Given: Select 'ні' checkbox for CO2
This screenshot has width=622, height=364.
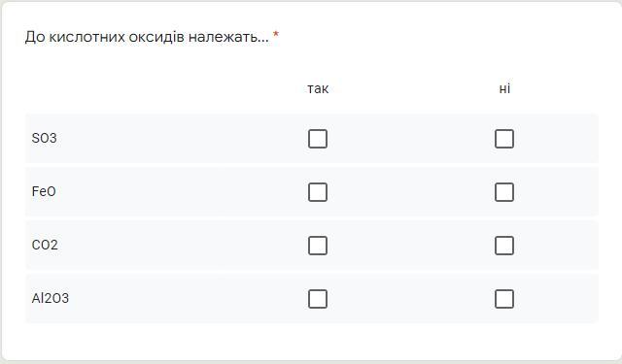Looking at the screenshot, I should pos(504,246).
